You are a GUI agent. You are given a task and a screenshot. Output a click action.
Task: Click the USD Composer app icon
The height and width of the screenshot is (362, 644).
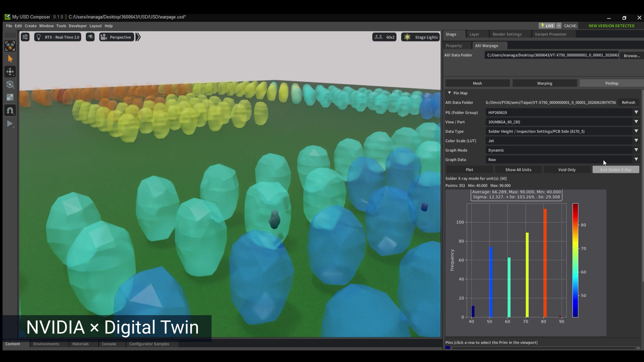7,17
